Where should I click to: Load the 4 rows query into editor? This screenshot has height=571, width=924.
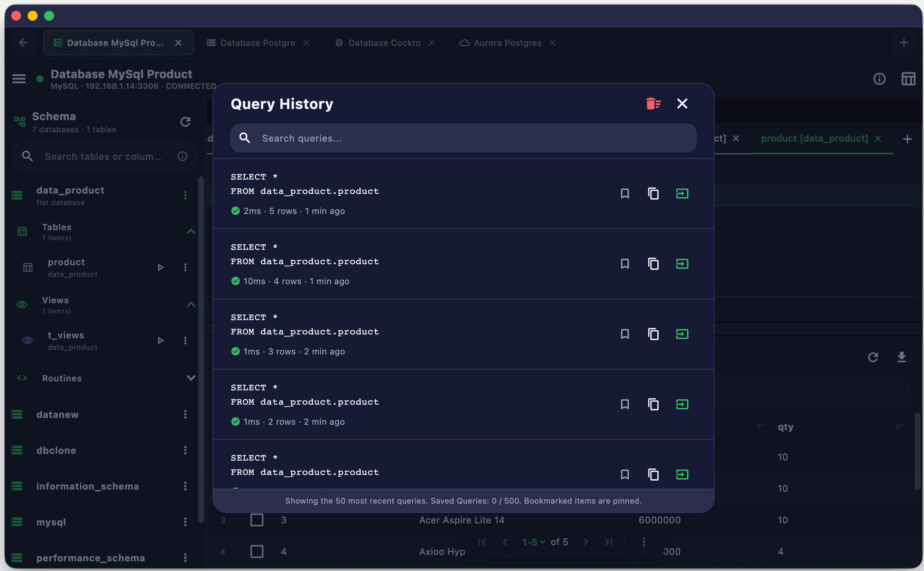[682, 263]
